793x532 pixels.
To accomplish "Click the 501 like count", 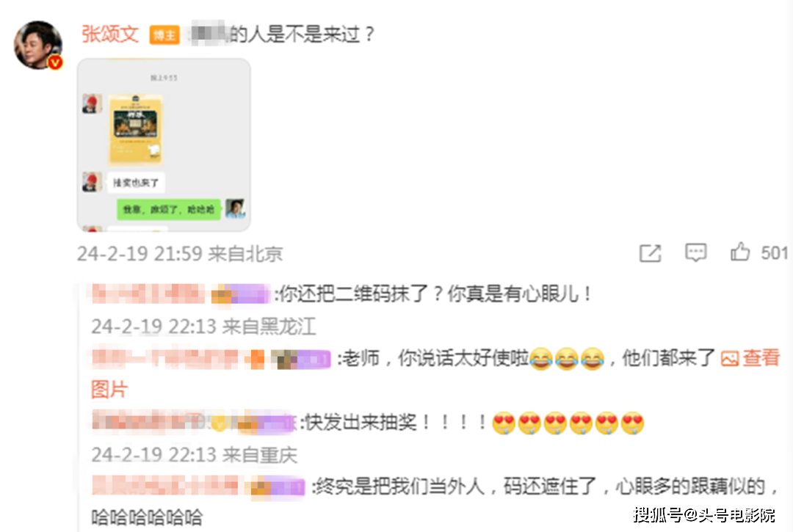I will 775,252.
